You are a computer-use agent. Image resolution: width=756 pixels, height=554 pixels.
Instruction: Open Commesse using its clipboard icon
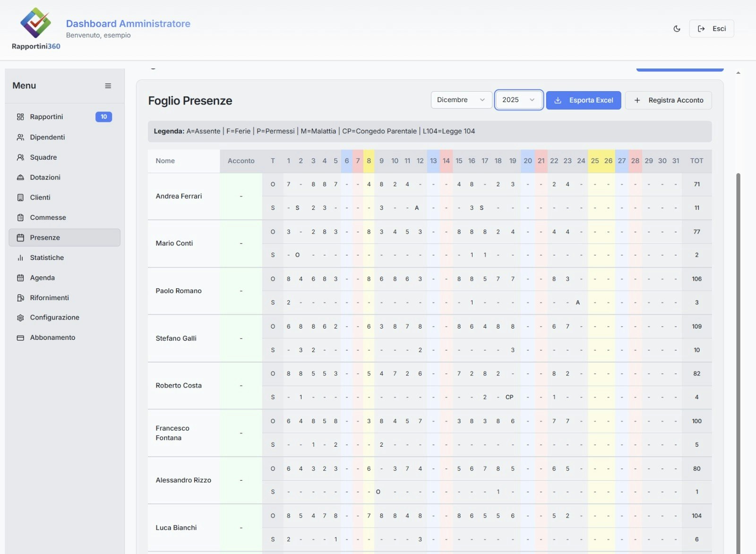tap(20, 217)
